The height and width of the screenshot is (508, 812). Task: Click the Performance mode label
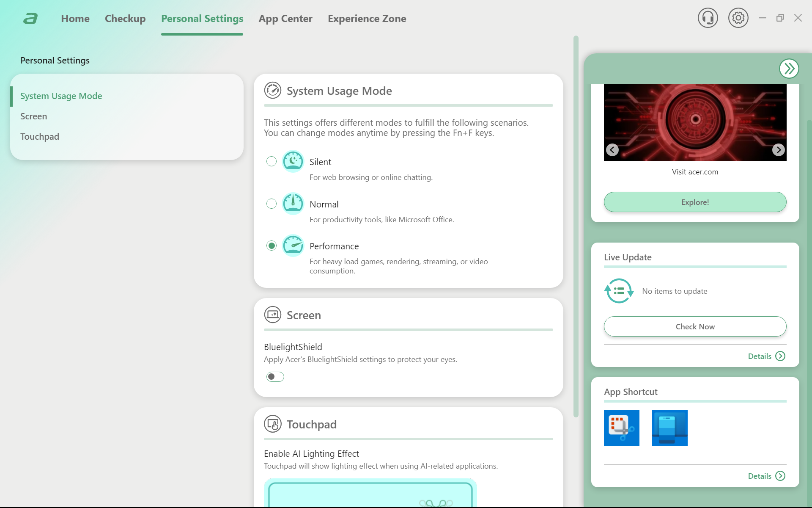coord(334,246)
